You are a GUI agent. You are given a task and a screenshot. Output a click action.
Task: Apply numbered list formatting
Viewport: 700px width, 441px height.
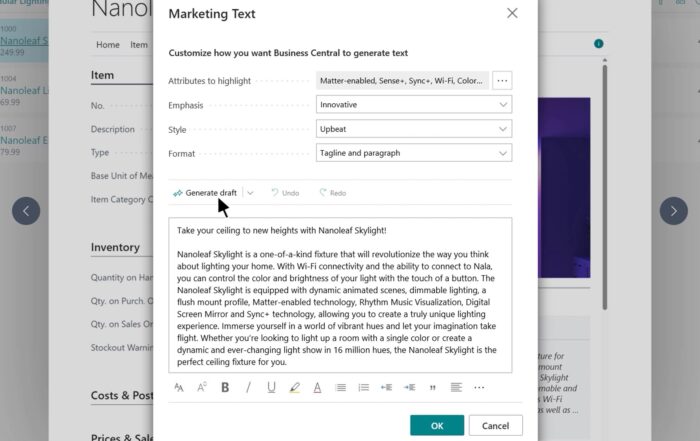pos(363,387)
